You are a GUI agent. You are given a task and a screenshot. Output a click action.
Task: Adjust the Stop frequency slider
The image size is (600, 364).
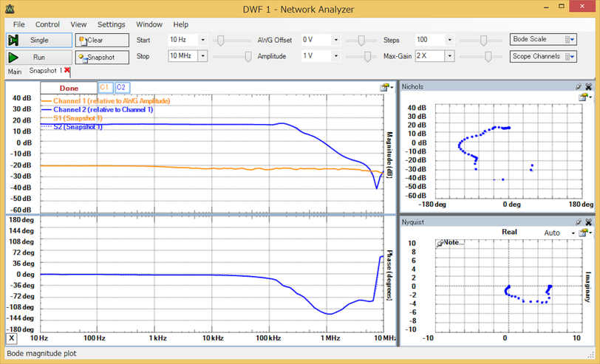coord(248,57)
